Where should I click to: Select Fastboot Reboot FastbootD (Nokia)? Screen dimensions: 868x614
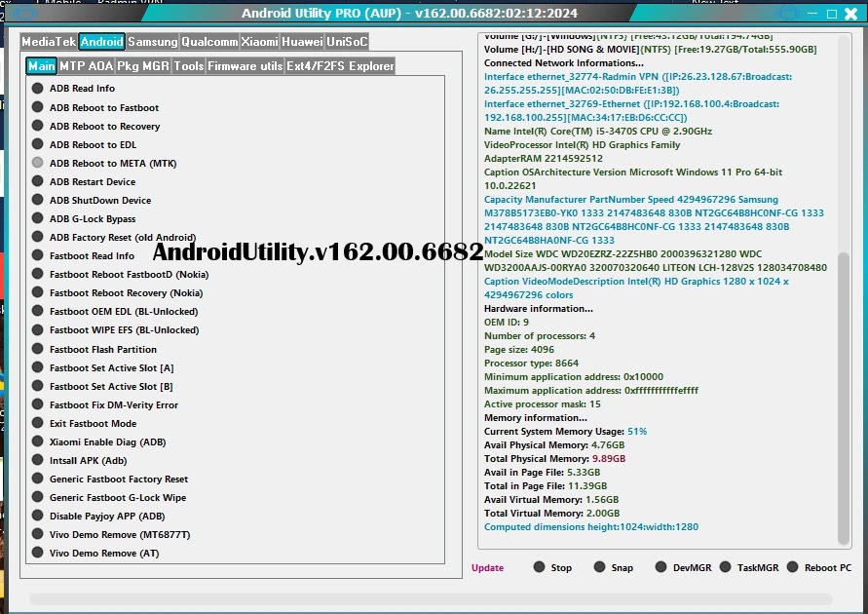click(x=120, y=274)
